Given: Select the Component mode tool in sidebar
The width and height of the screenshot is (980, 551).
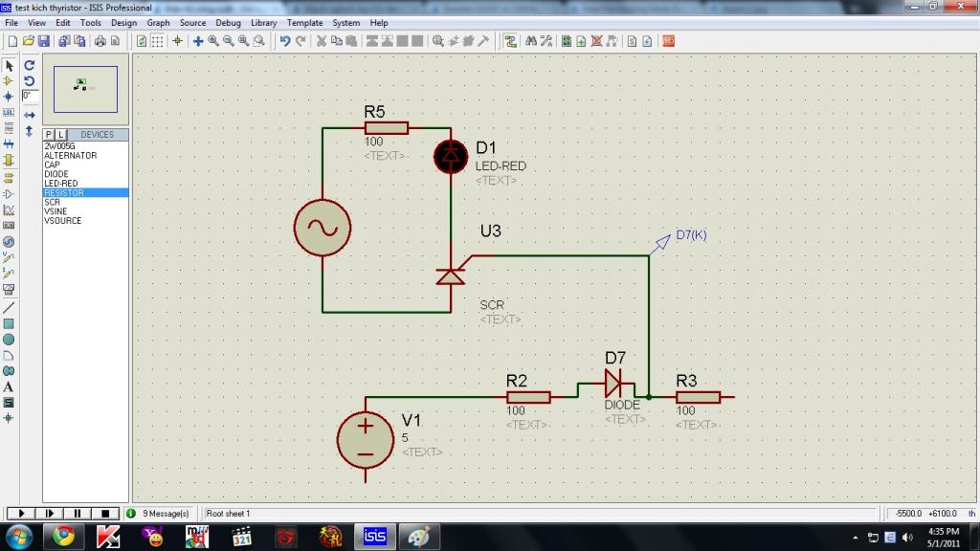Looking at the screenshot, I should [x=8, y=80].
